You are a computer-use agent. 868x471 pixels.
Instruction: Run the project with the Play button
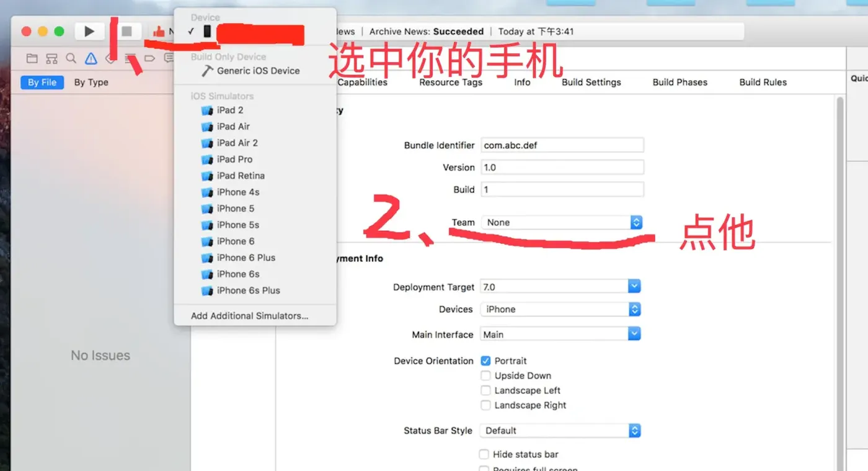[89, 31]
